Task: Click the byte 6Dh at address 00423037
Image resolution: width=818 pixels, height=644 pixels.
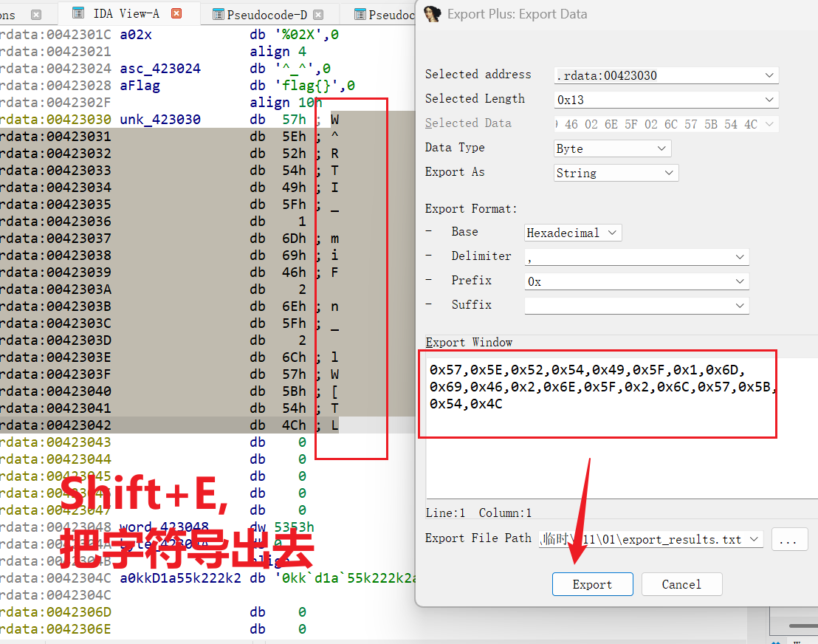Action: 295,239
